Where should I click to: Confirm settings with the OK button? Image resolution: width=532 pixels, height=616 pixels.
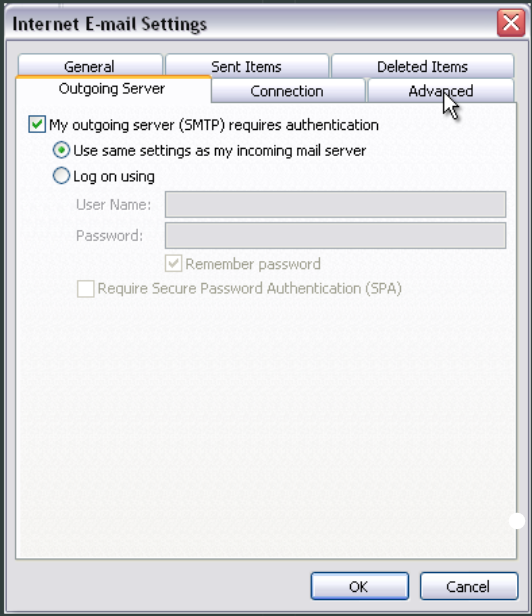[360, 586]
